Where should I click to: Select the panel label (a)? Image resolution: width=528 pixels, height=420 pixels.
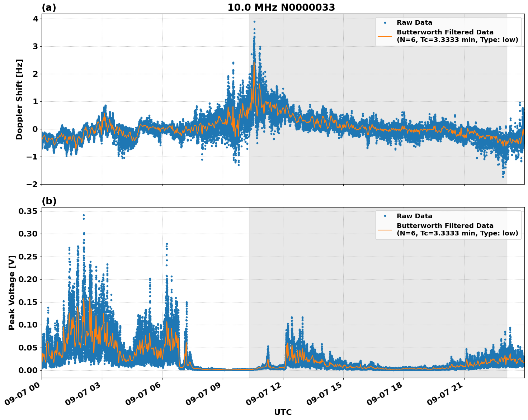click(x=49, y=7)
